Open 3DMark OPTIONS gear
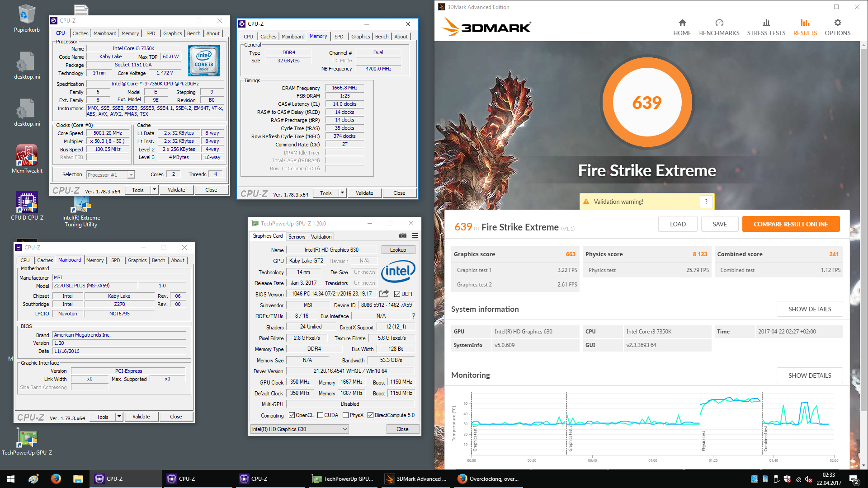Viewport: 868px width, 488px height. (x=838, y=27)
